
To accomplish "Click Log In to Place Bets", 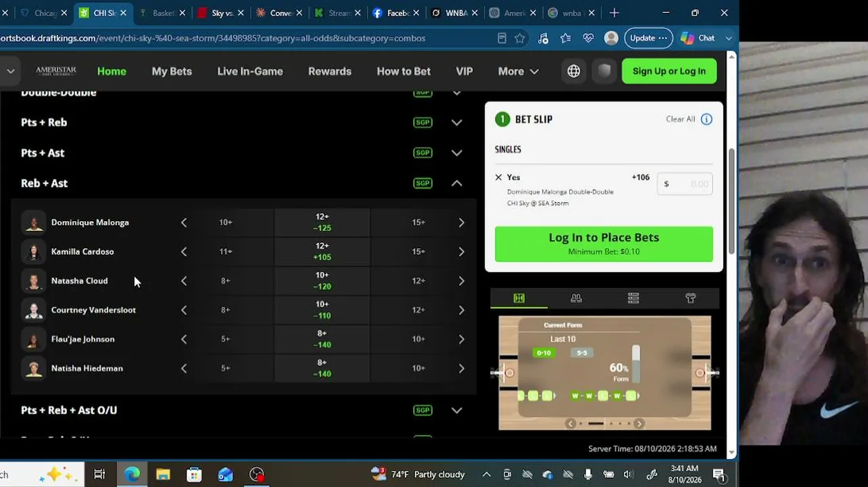I will click(604, 243).
